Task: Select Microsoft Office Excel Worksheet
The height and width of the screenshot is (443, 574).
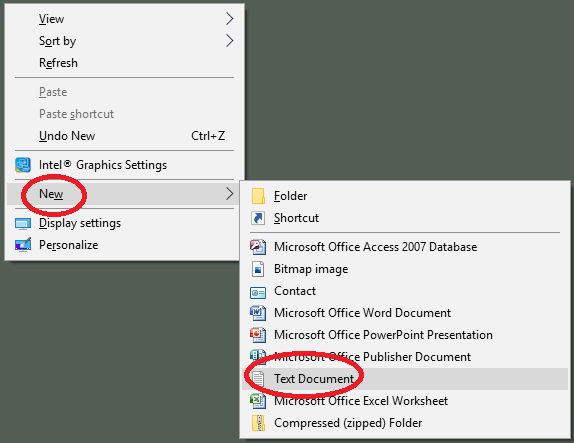Action: click(405, 401)
